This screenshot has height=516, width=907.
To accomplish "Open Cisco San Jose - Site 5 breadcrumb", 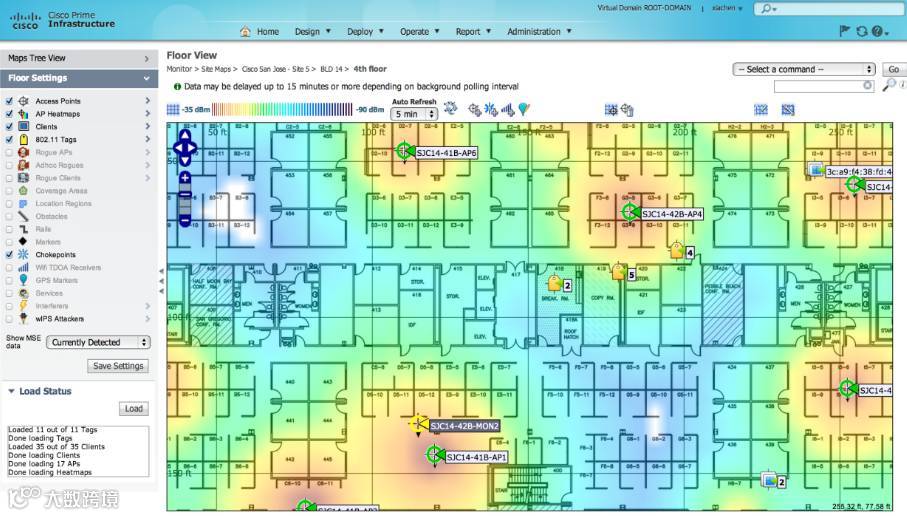I will click(275, 69).
